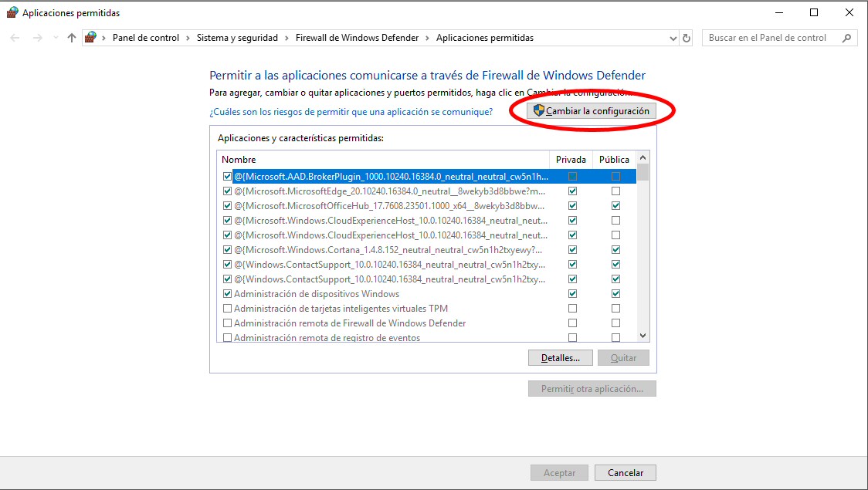The height and width of the screenshot is (490, 868).
Task: Click the up-one-level arrow icon
Action: 72,38
